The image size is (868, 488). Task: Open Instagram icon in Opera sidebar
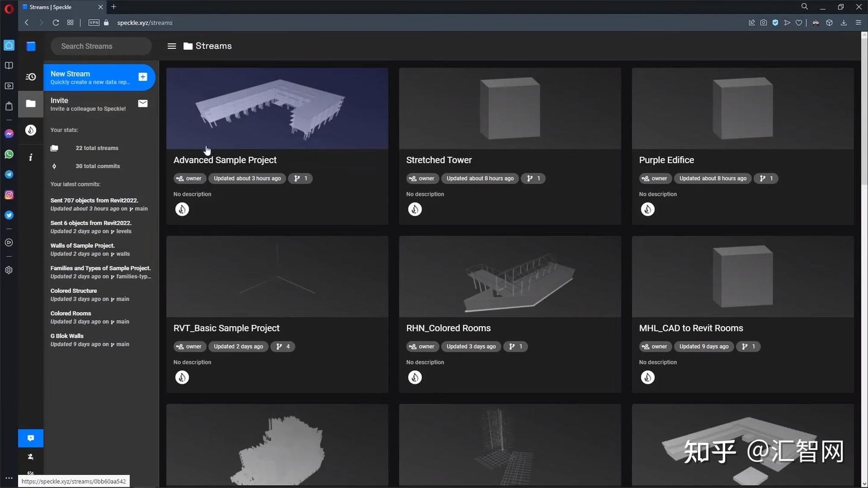pyautogui.click(x=9, y=195)
